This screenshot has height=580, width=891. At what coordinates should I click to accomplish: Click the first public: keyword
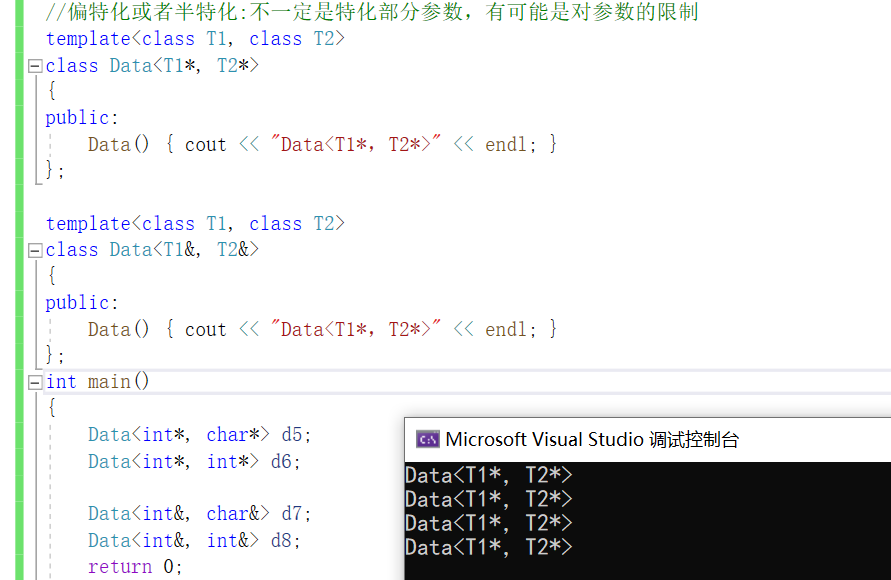(x=82, y=118)
